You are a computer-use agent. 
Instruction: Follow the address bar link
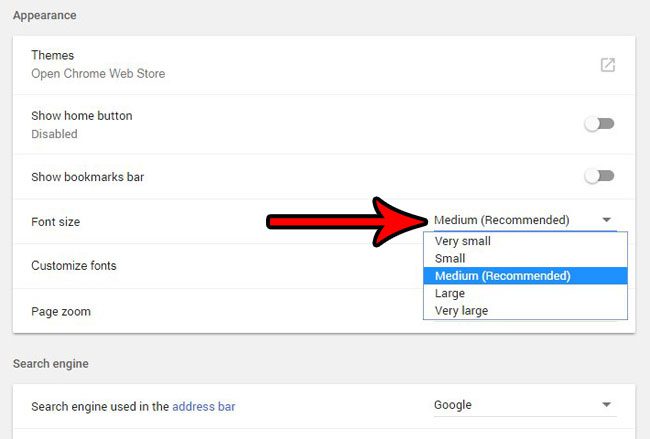point(204,407)
